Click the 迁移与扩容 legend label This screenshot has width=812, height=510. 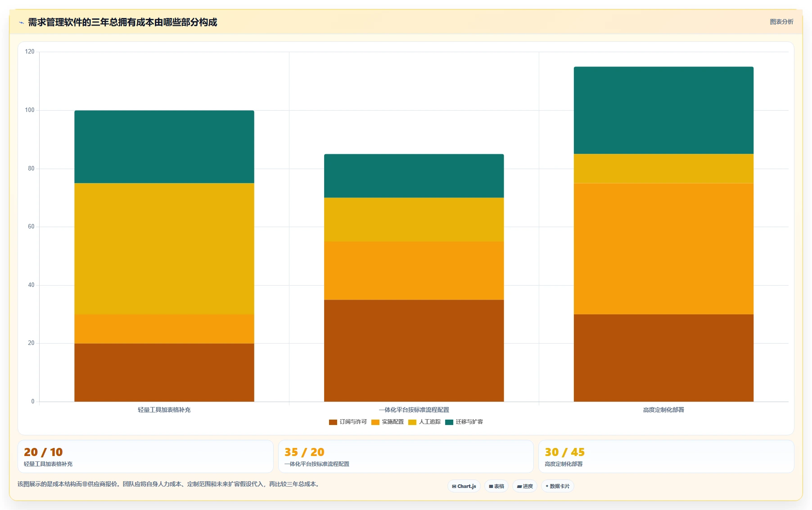pyautogui.click(x=469, y=422)
